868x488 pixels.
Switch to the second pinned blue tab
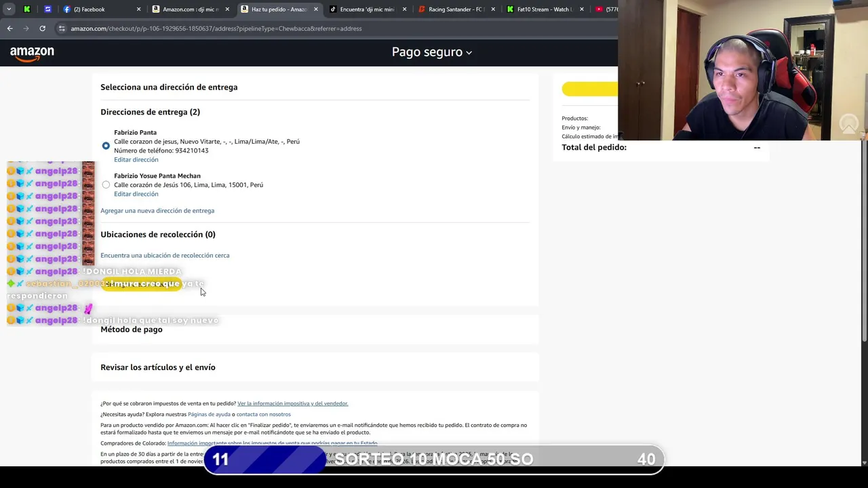pyautogui.click(x=47, y=9)
